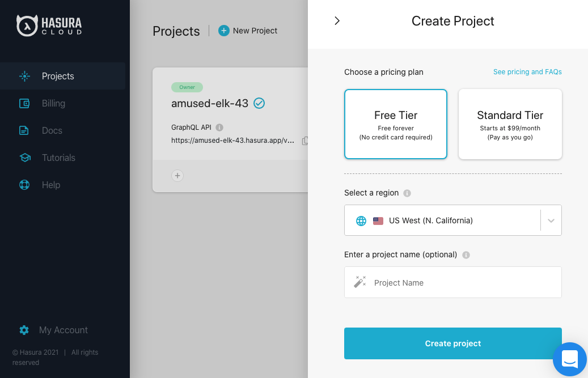Open the Docs section in the sidebar

coord(52,130)
